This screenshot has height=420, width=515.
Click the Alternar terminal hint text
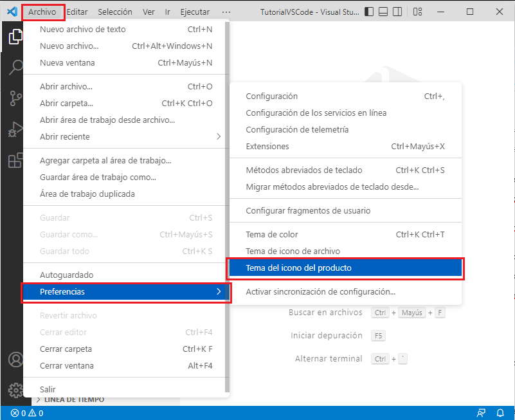click(329, 358)
